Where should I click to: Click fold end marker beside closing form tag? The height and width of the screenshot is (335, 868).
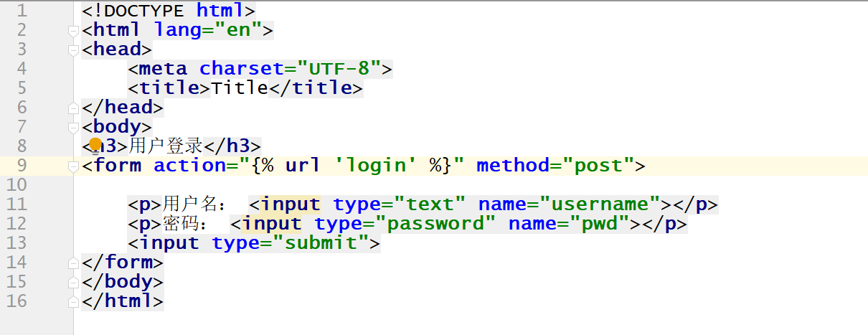(x=72, y=263)
